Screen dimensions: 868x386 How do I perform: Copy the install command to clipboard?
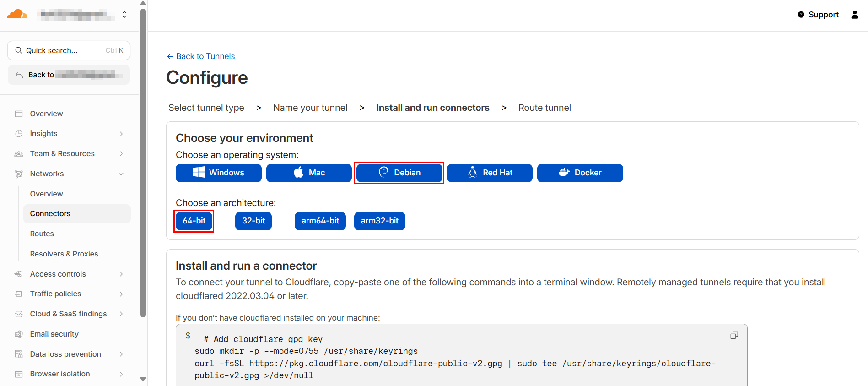click(x=734, y=335)
